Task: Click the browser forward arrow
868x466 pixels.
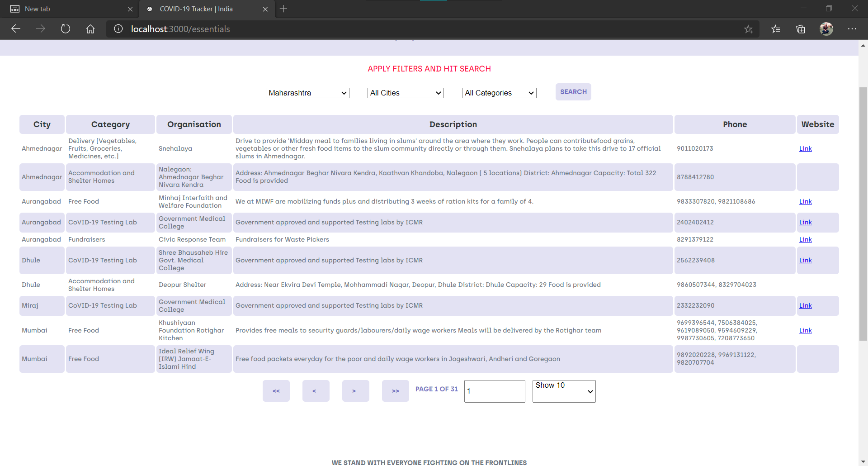Action: tap(41, 29)
